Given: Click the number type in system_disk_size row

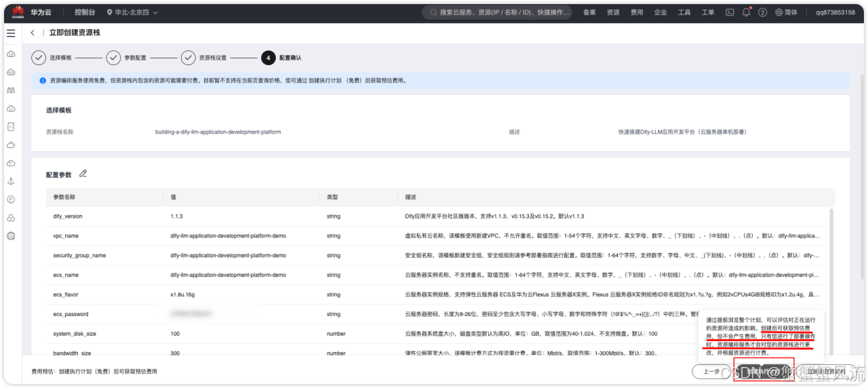Looking at the screenshot, I should click(x=336, y=334).
